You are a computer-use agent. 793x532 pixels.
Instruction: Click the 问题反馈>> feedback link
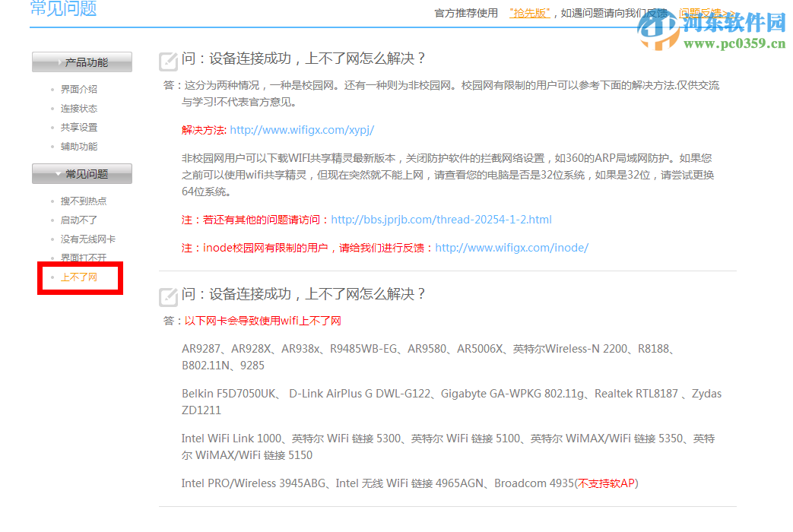coord(709,13)
